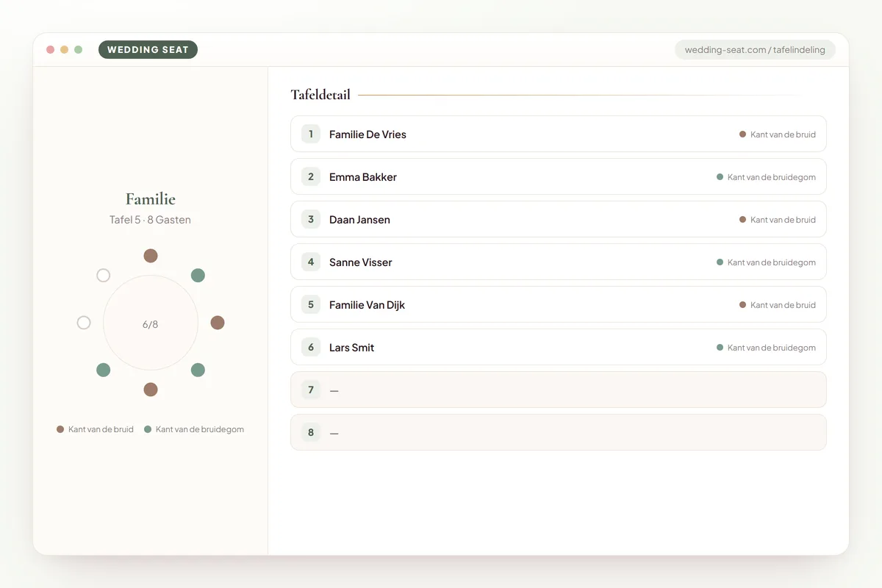Select the brown seat dot at the table's top
The width and height of the screenshot is (882, 588).
151,256
